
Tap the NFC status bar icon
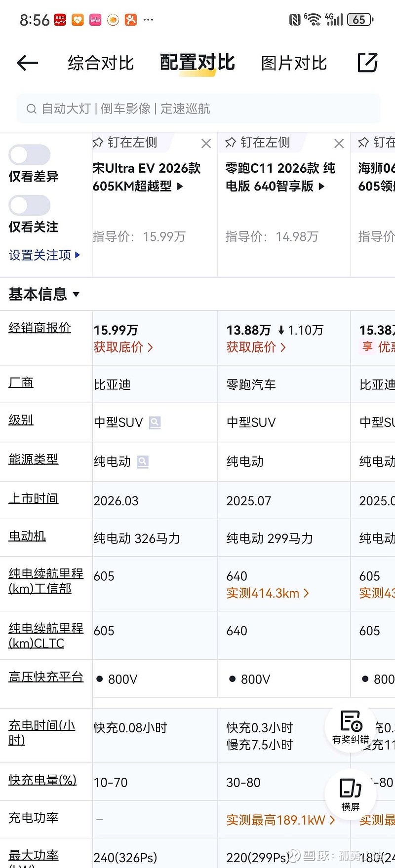tap(294, 20)
